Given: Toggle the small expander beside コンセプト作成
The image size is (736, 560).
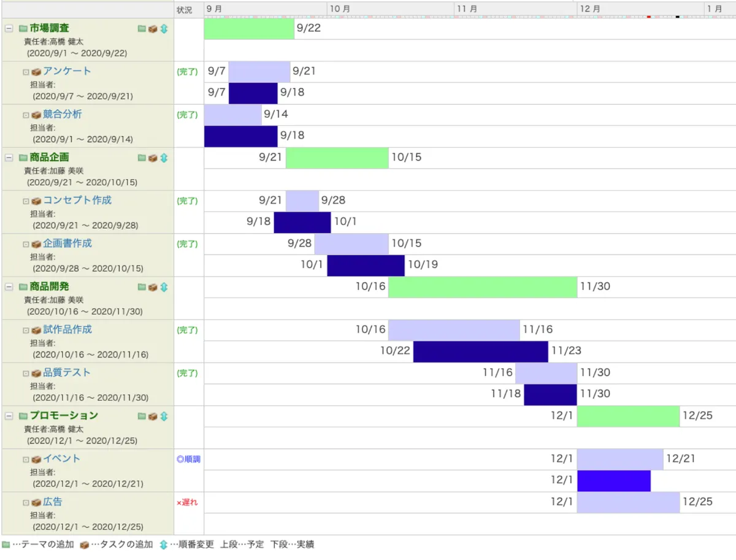Looking at the screenshot, I should [26, 201].
